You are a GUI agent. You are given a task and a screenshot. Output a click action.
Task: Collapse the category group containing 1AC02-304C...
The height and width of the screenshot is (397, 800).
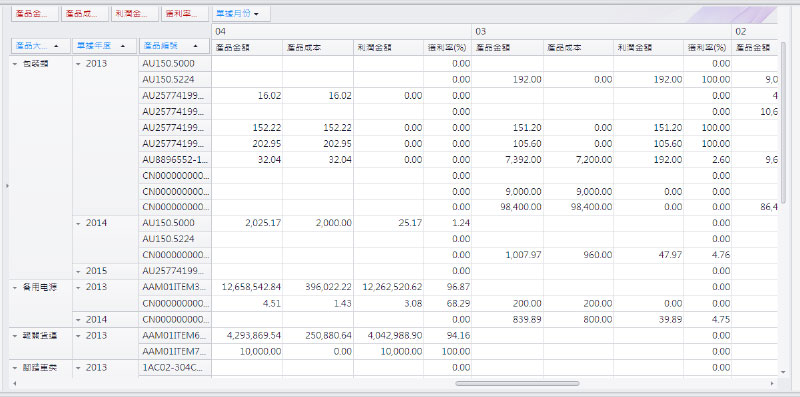(15, 368)
